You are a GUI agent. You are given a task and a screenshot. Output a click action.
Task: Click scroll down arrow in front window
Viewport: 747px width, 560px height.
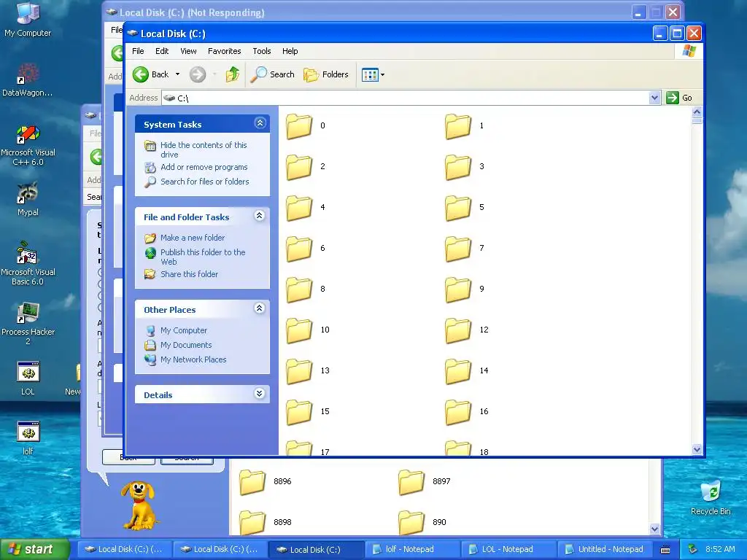(697, 449)
